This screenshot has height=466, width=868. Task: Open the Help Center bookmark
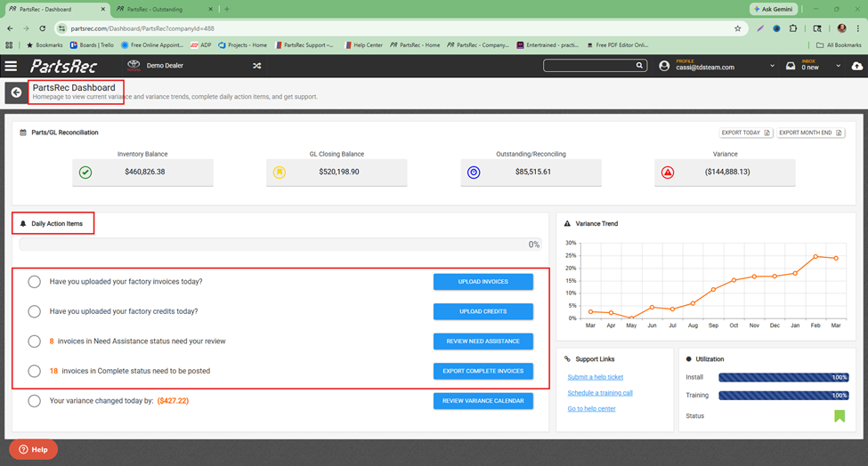point(364,44)
